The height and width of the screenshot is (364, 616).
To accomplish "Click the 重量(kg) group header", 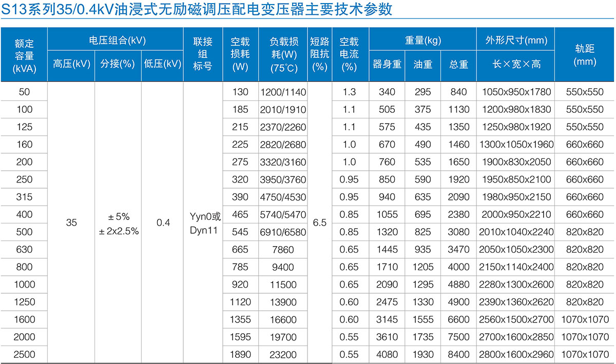I will (x=422, y=40).
